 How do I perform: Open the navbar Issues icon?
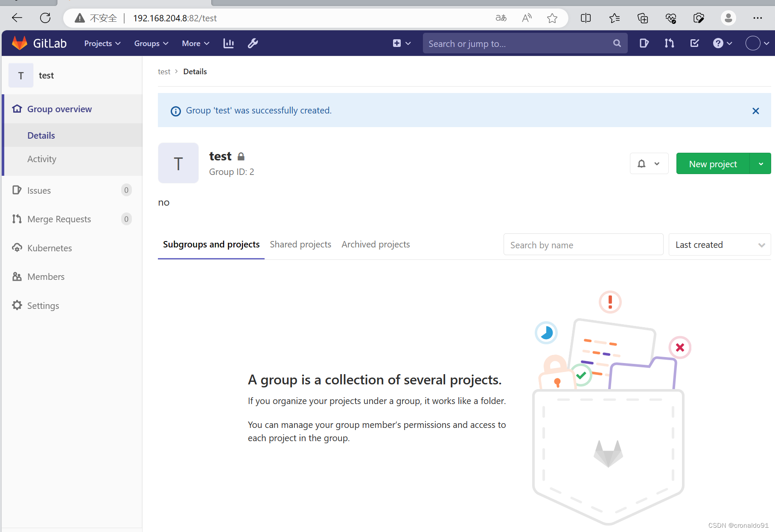(644, 43)
